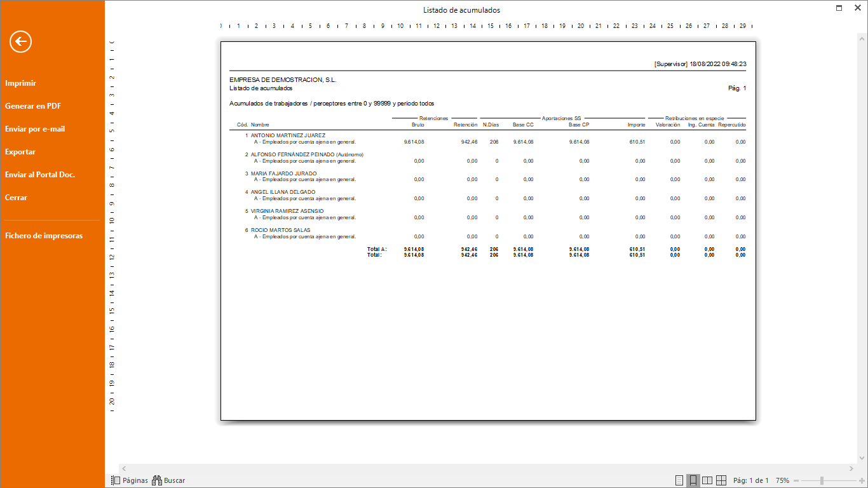This screenshot has width=868, height=488.
Task: Click the Ing. Cuenta column header
Action: click(701, 125)
